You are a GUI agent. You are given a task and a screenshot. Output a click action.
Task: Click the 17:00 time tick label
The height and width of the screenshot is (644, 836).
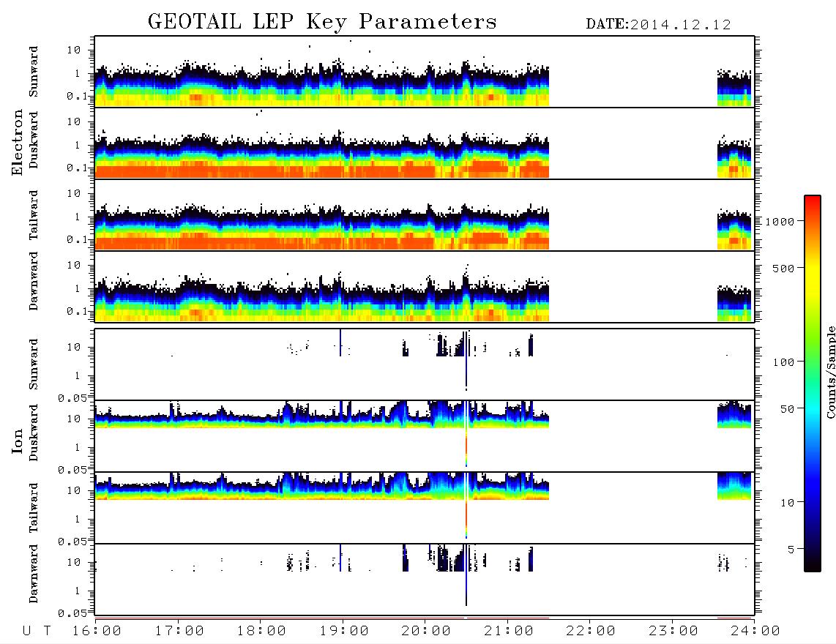(x=179, y=632)
